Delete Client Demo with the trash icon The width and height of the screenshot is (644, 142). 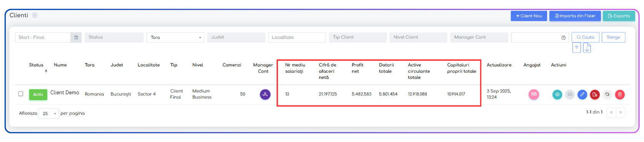(620, 94)
